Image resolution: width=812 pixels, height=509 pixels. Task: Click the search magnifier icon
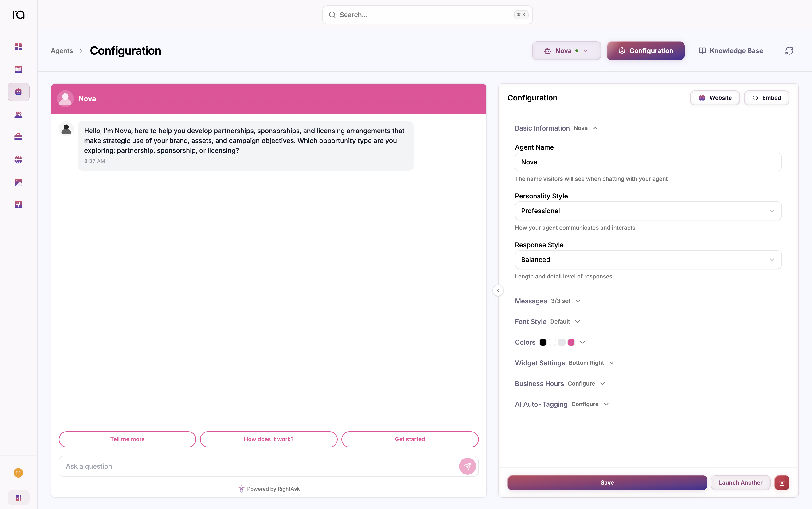click(x=332, y=15)
